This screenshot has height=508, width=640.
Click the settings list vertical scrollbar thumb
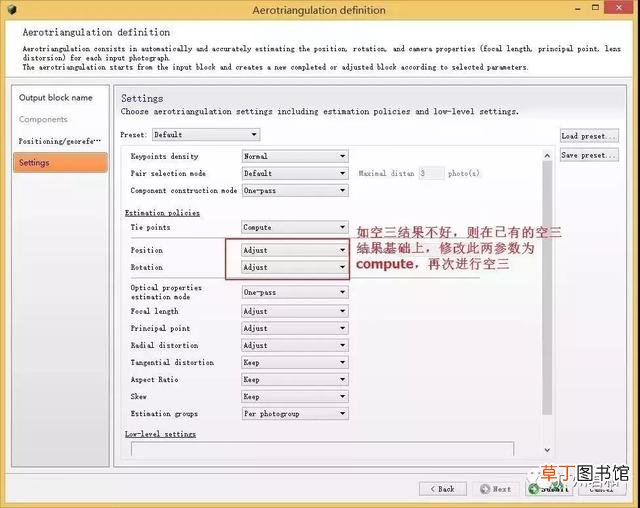(x=547, y=288)
